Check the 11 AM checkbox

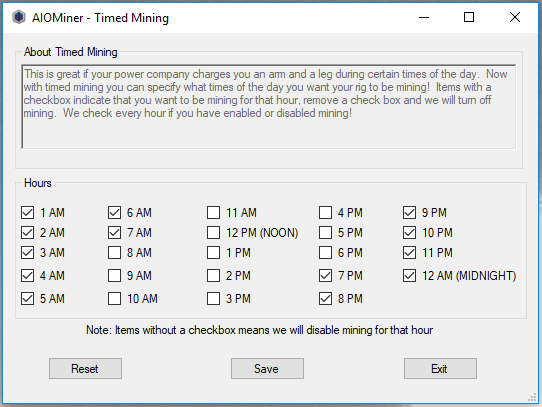[213, 213]
